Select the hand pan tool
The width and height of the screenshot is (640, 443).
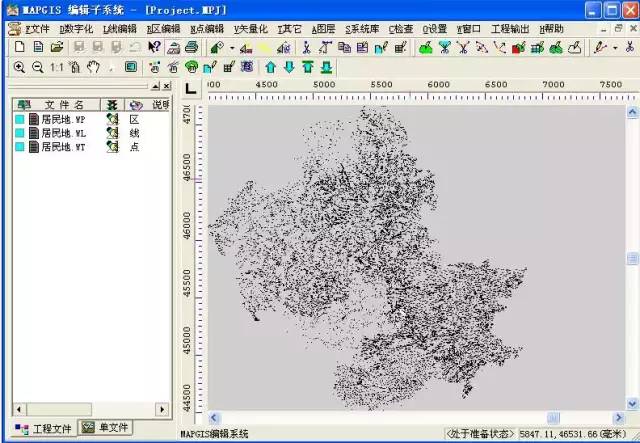coord(93,67)
